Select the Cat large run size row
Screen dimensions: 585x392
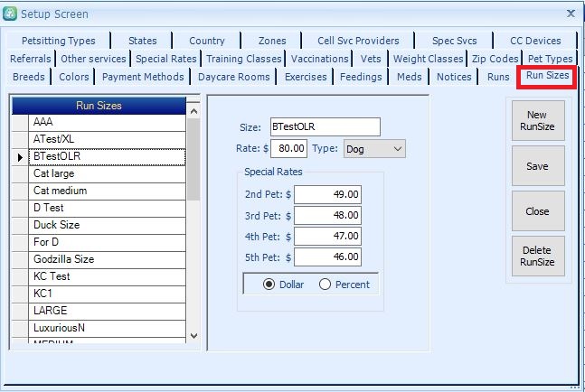(x=54, y=173)
